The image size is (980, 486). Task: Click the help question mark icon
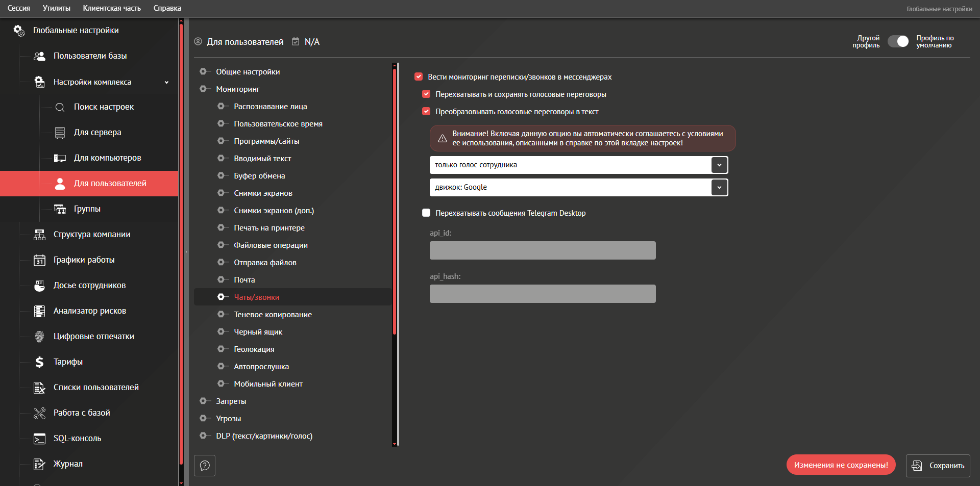pos(205,466)
